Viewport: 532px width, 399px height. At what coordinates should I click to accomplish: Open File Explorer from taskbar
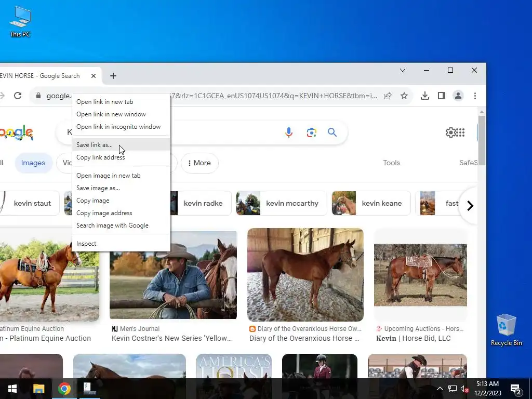pyautogui.click(x=38, y=389)
